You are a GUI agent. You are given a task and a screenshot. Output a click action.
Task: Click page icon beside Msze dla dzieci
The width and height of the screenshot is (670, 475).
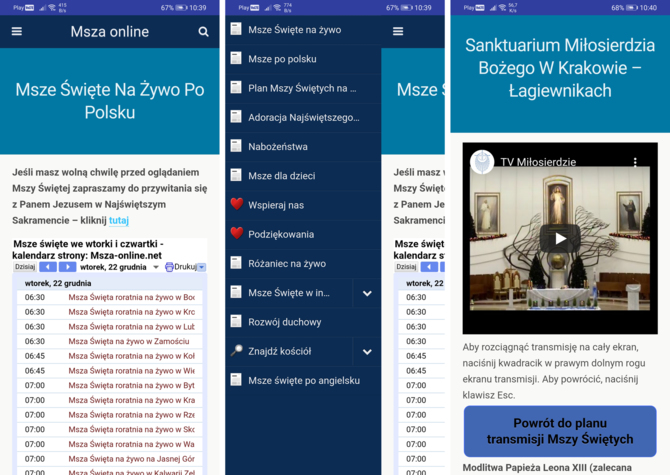point(236,175)
